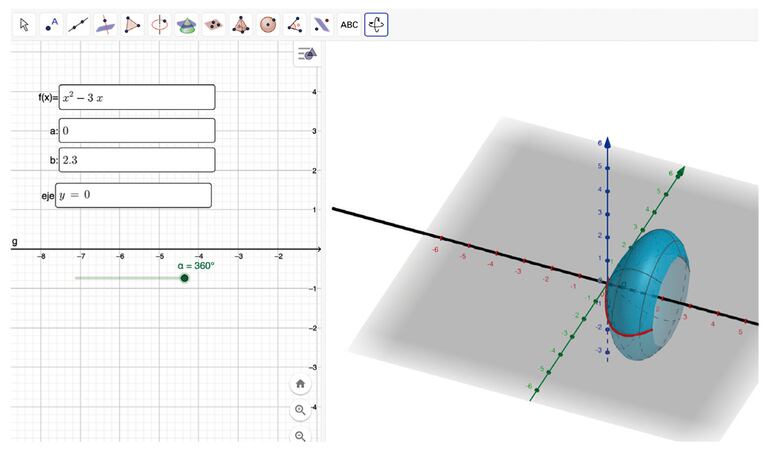Click the g axis label
Viewport: 770px width, 474px height.
pos(14,241)
